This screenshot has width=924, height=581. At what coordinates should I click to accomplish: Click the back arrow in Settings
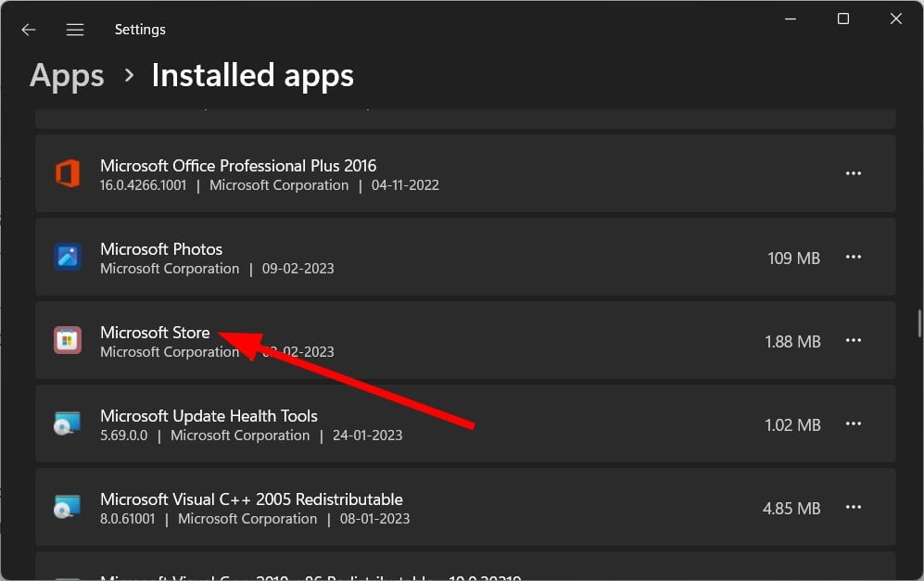coord(29,30)
